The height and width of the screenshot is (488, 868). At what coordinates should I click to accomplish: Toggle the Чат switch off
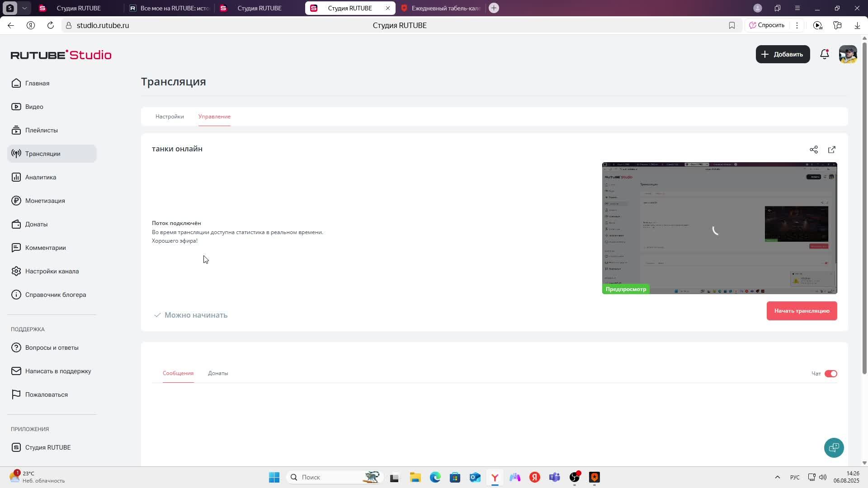[x=831, y=374]
